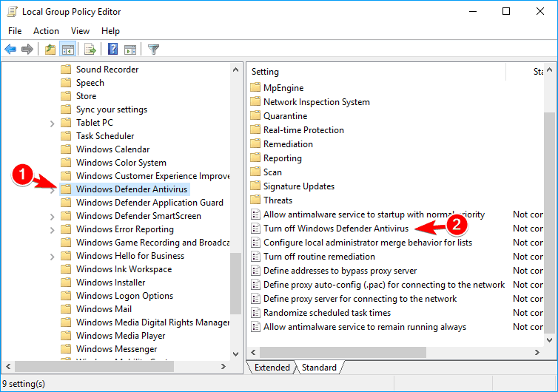Viewport: 558px width, 392px height.
Task: Toggle Show/Hide Action Pane icon
Action: click(130, 50)
